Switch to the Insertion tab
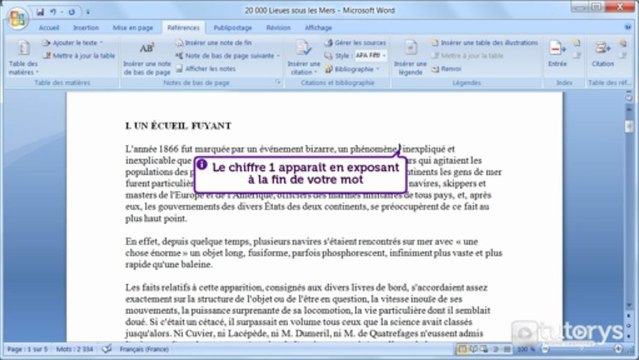 (x=86, y=28)
